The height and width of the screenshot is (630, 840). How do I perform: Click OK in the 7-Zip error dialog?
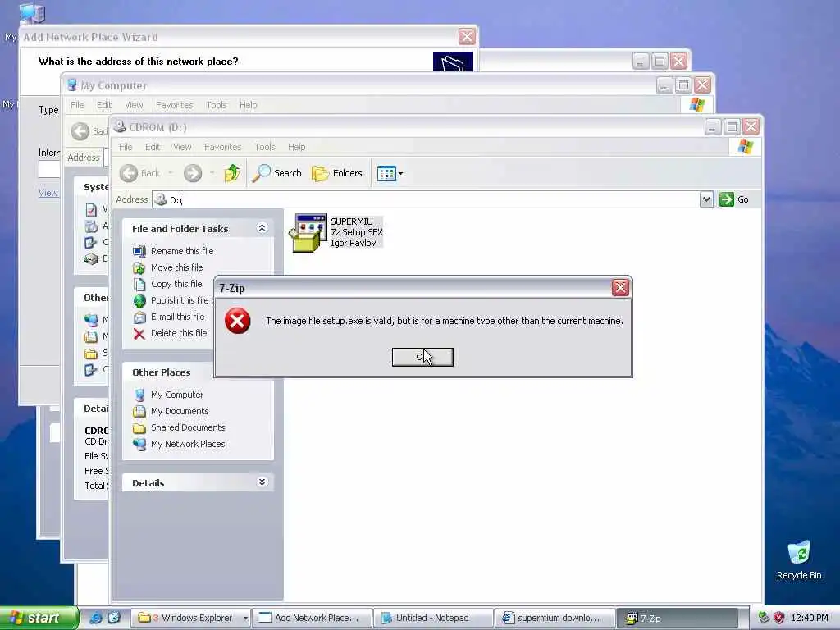pos(422,357)
